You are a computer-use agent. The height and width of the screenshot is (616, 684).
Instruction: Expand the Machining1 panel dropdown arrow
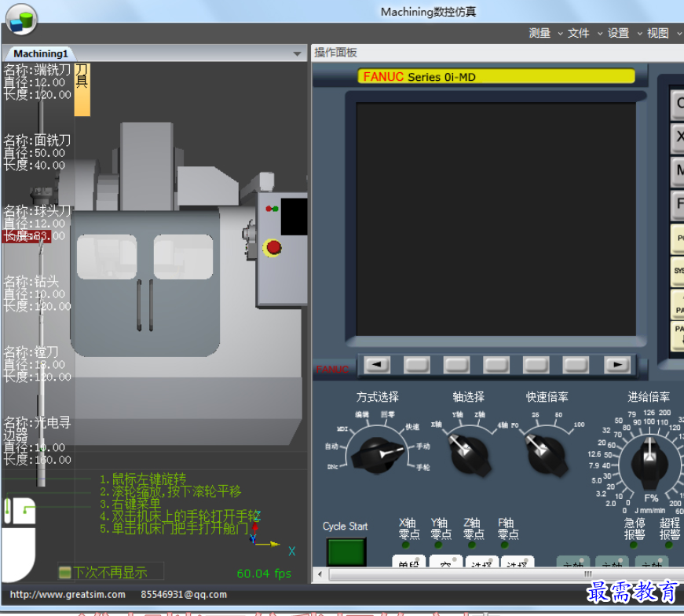coord(297,54)
